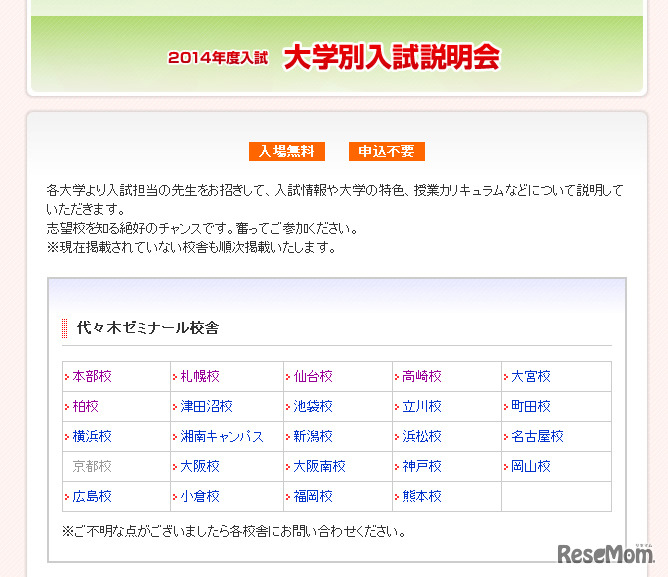The height and width of the screenshot is (577, 668).
Task: Open the 柏校 campus link
Action: point(85,406)
